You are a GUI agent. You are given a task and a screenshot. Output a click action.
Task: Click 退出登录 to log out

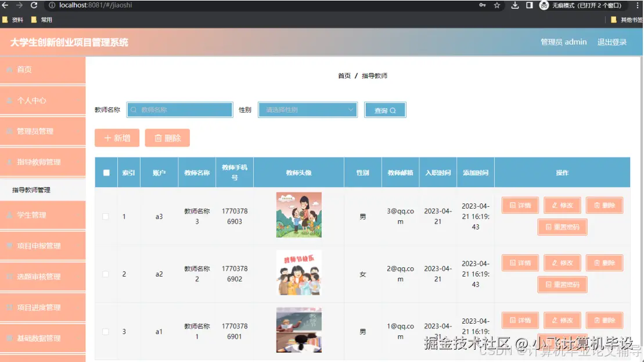click(x=611, y=42)
